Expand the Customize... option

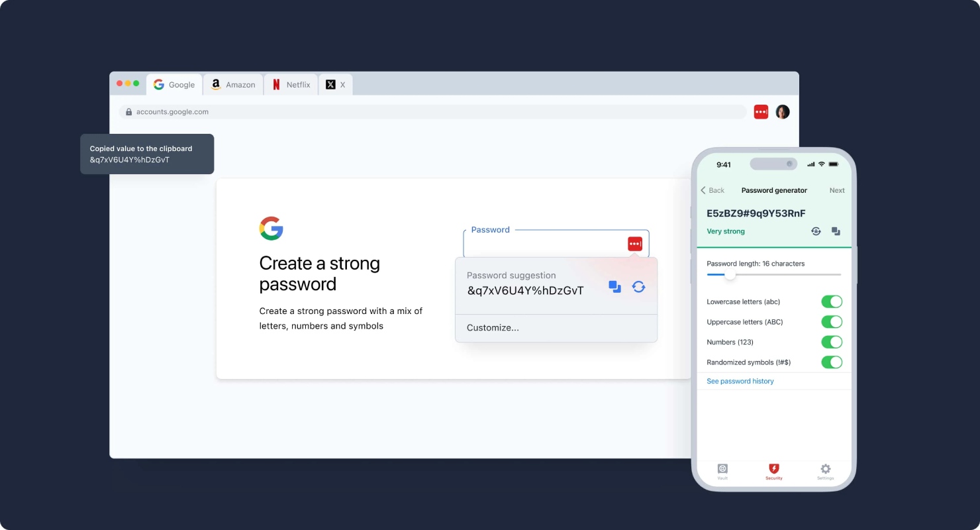point(556,328)
